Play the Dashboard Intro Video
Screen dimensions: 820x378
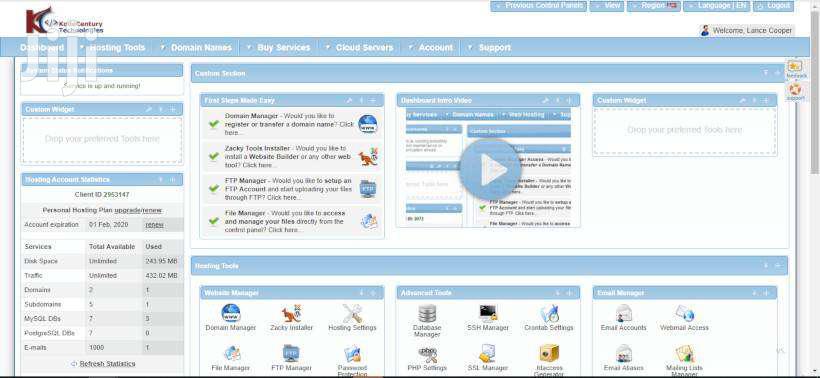(x=491, y=170)
